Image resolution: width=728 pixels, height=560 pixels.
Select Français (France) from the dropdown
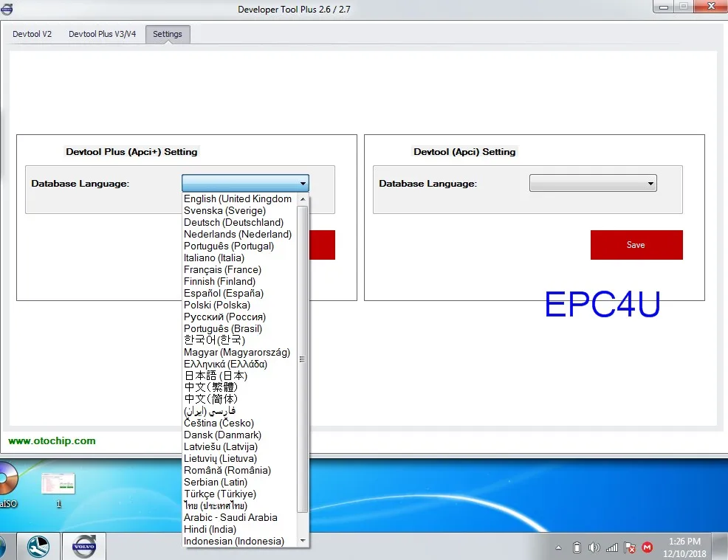click(x=239, y=269)
